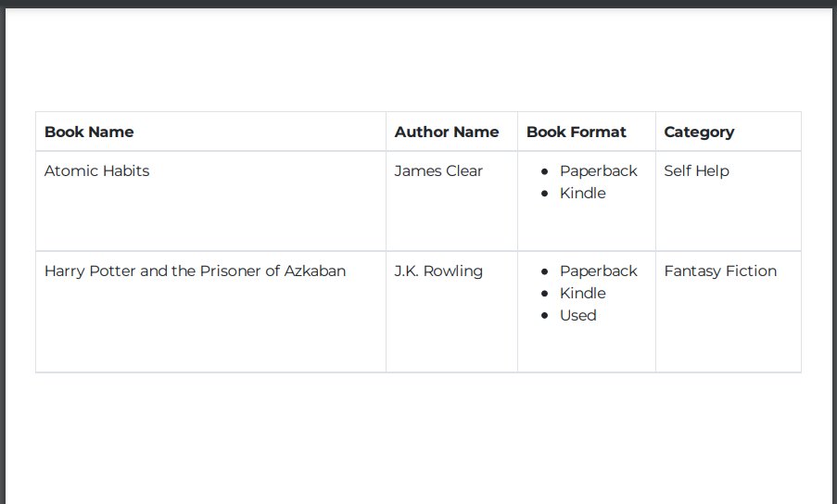Click the Harry Potter and the Prisoner of Azkaban cell

coord(210,311)
